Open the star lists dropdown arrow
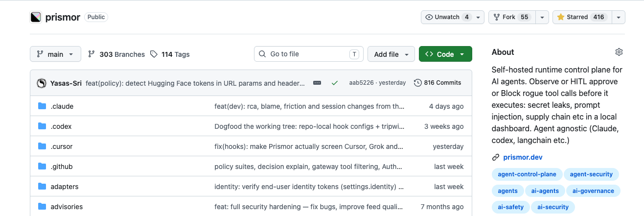Image resolution: width=644 pixels, height=216 pixels. [x=619, y=17]
